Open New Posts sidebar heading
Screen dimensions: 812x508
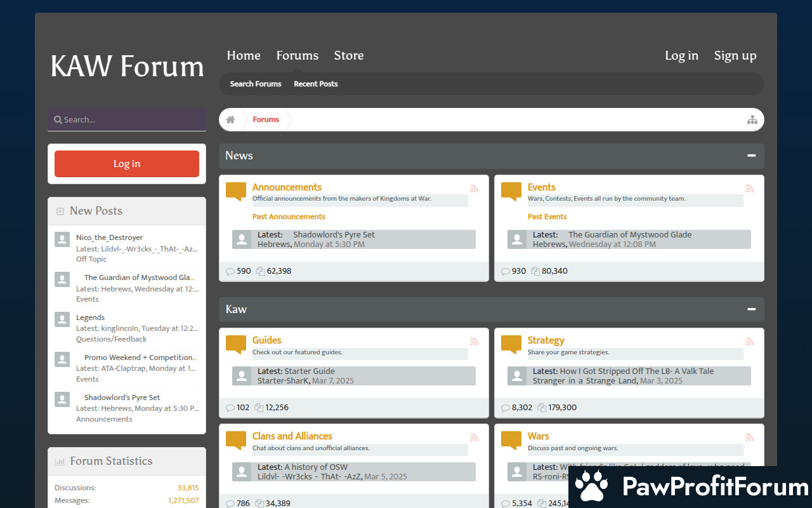96,211
